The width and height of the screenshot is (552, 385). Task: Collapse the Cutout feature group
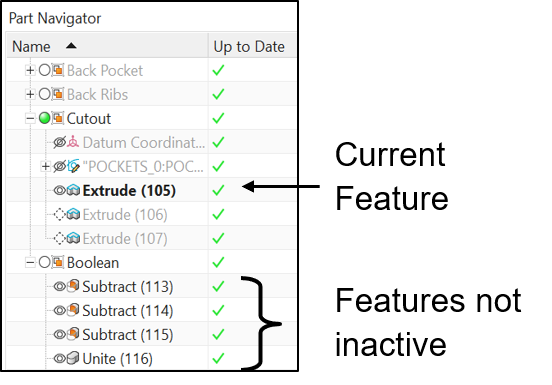30,118
